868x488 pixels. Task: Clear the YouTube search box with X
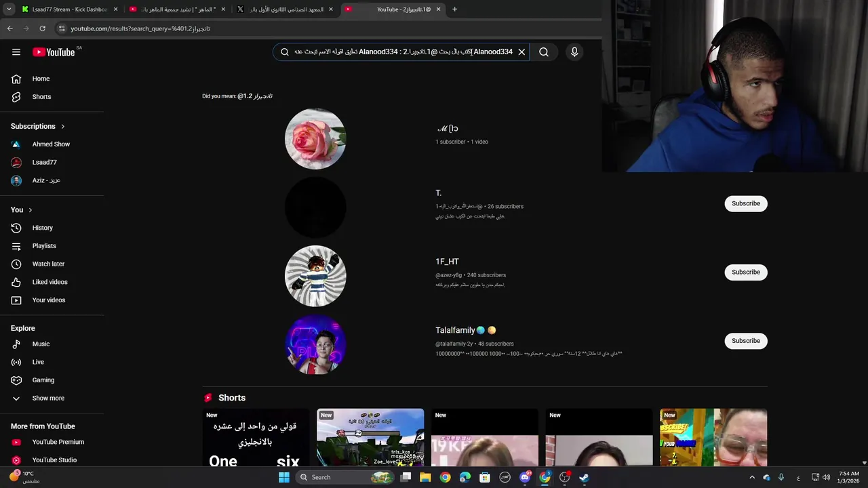point(521,52)
